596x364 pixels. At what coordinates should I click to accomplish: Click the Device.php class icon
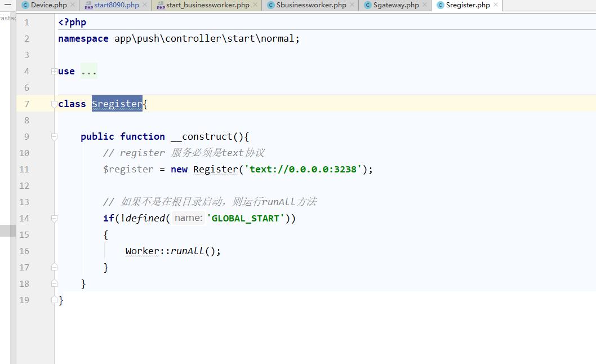pyautogui.click(x=25, y=5)
